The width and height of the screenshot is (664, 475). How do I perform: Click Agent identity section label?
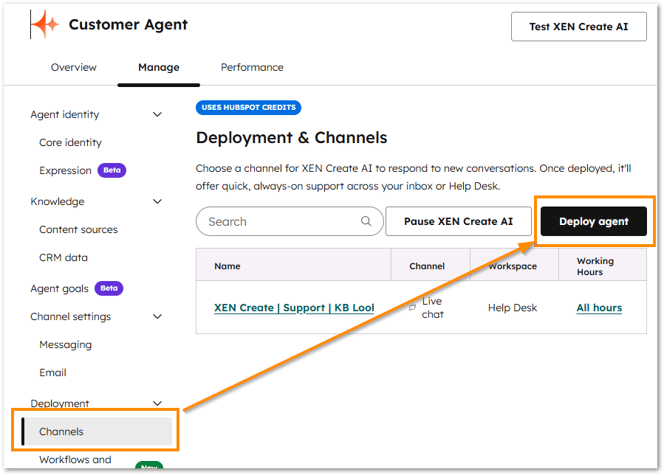(x=65, y=115)
